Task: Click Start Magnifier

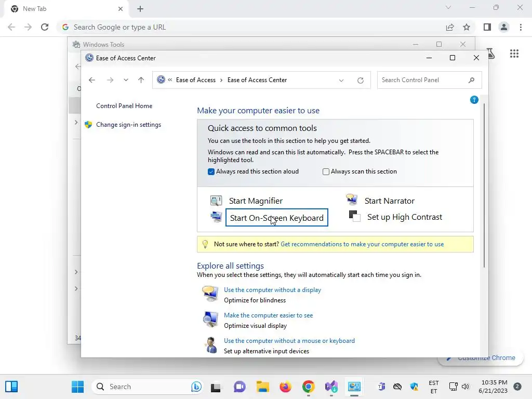Action: click(x=256, y=201)
